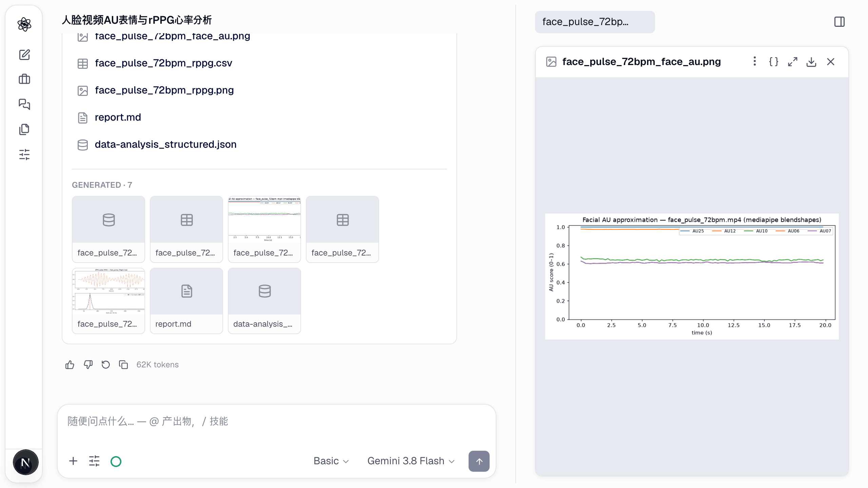The width and height of the screenshot is (868, 488).
Task: Open report.md in the file list
Action: click(118, 117)
